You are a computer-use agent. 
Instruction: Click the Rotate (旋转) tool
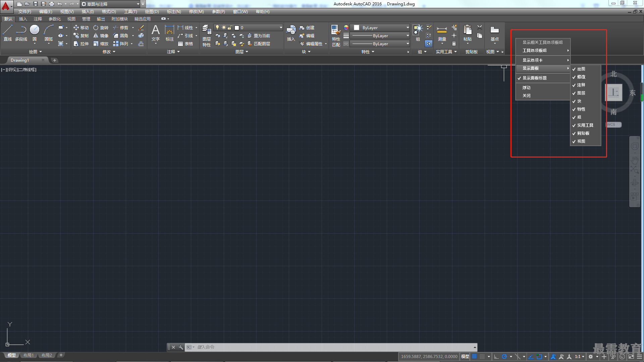[x=101, y=28]
